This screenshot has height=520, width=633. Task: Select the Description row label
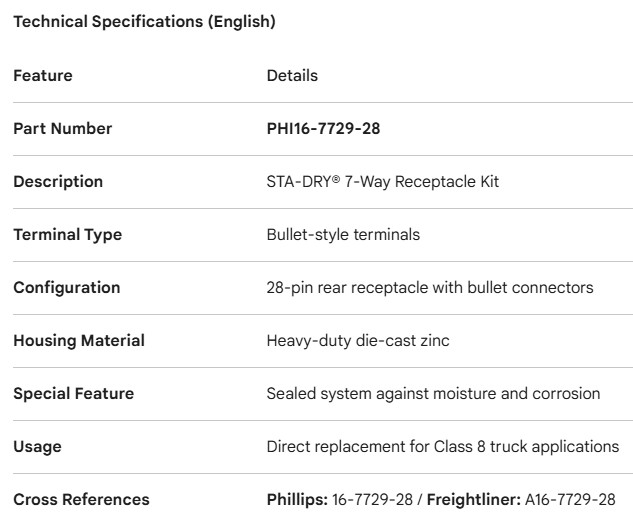pos(58,181)
